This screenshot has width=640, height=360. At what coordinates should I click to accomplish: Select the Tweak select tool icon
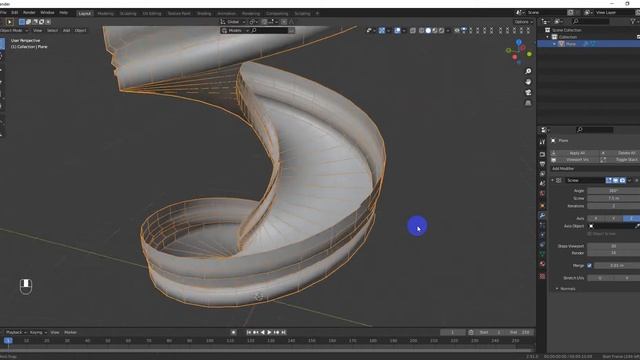[9, 22]
